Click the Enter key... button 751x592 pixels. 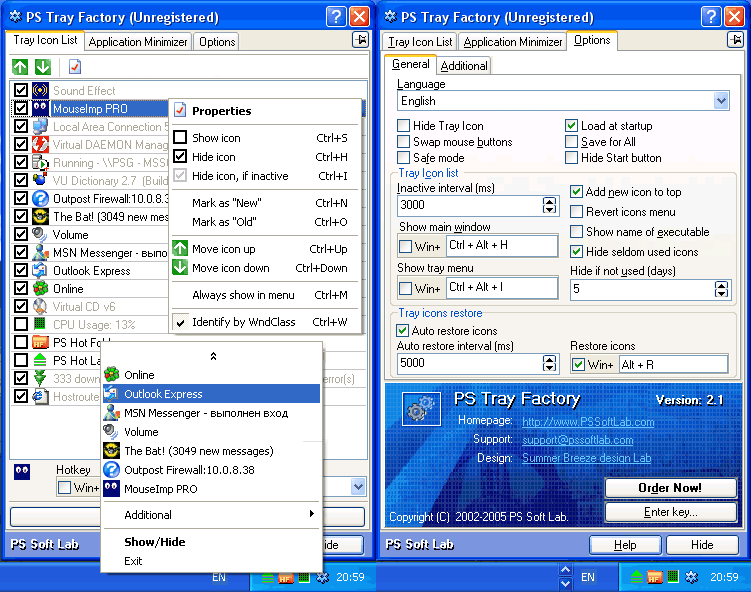point(670,512)
